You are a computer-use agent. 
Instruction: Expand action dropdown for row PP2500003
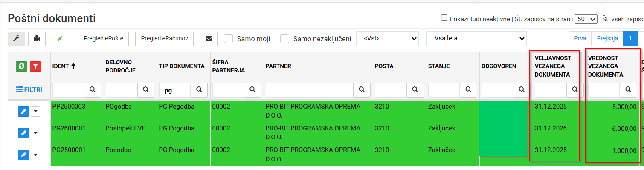pos(35,111)
